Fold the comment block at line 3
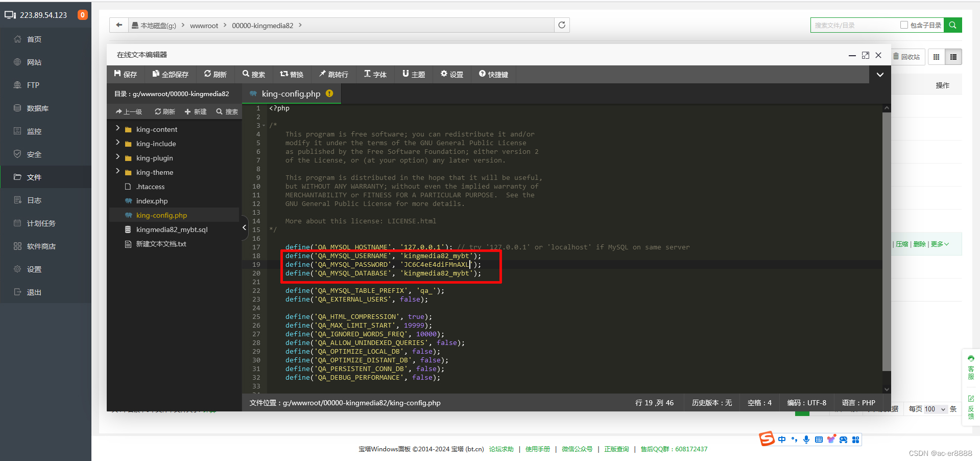 pos(264,126)
